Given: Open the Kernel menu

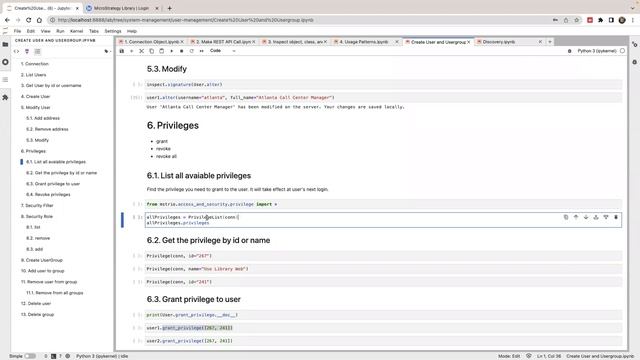Looking at the screenshot, I should coord(76,31).
